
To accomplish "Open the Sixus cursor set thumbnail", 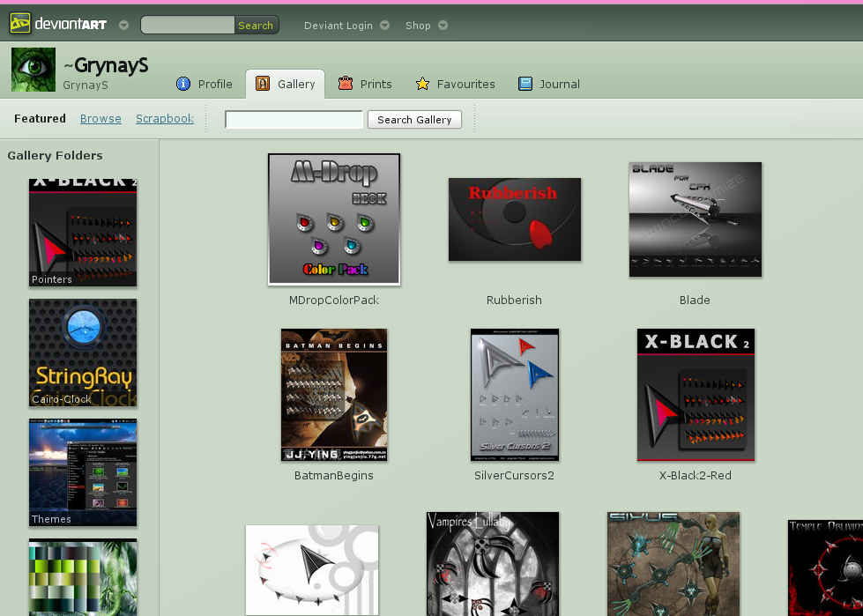I will tap(673, 564).
